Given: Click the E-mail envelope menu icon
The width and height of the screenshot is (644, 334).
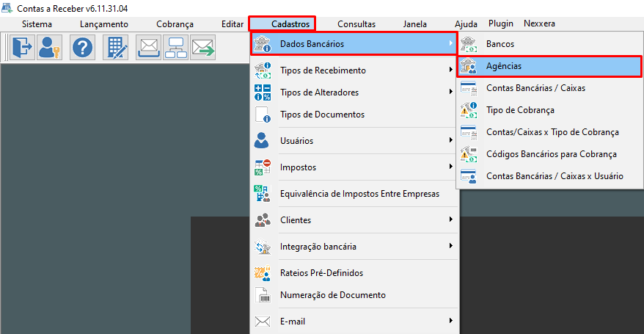Looking at the screenshot, I should 263,322.
